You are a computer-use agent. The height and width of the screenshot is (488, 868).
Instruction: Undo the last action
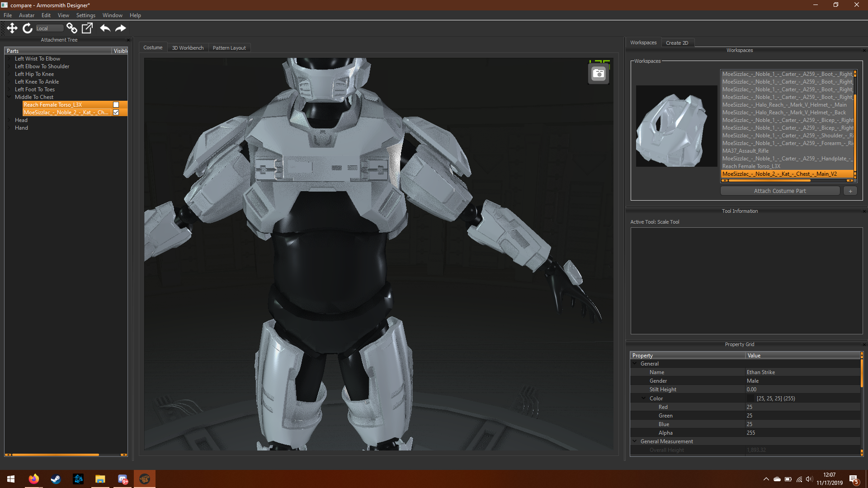point(105,28)
